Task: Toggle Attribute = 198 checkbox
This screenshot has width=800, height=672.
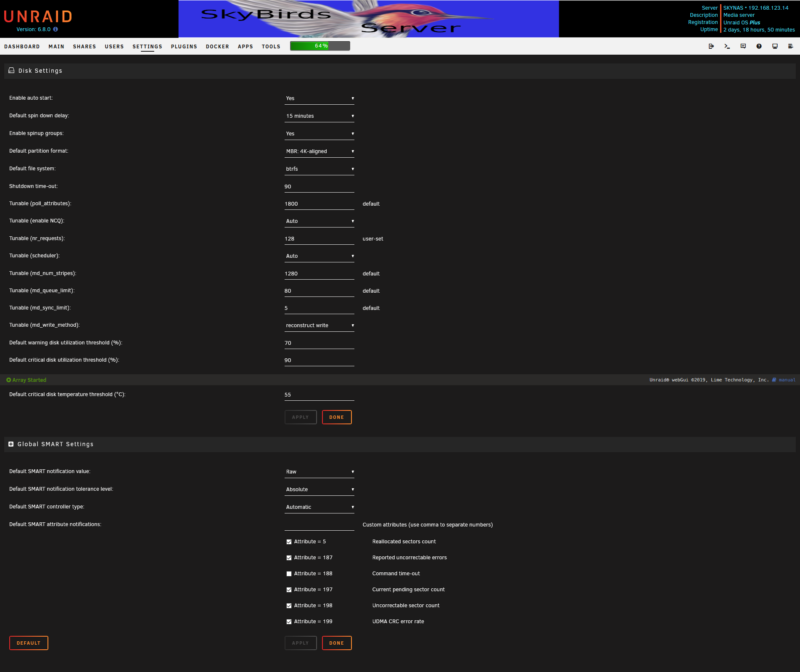Action: pos(289,606)
